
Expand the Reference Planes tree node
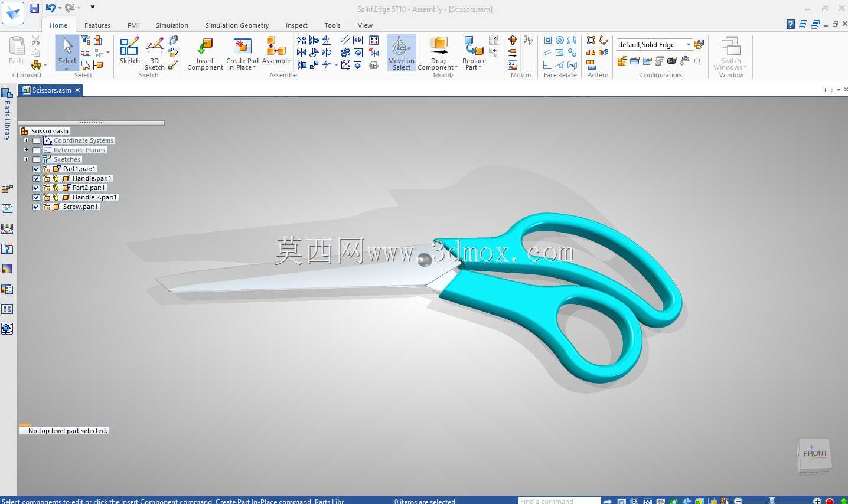(x=26, y=150)
